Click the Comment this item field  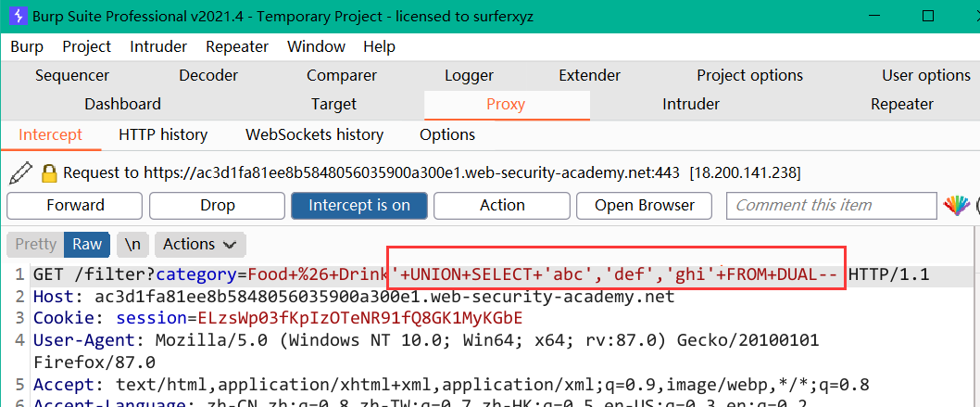click(x=832, y=205)
